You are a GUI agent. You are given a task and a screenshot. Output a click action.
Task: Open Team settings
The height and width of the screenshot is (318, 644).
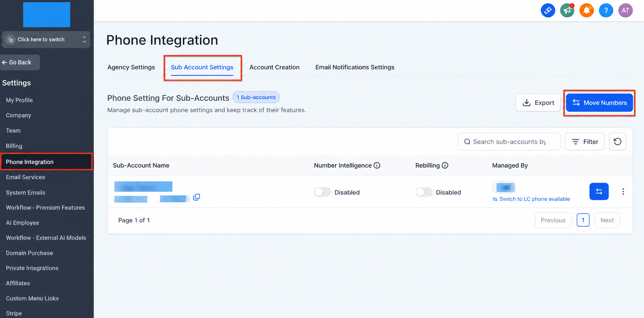[13, 130]
